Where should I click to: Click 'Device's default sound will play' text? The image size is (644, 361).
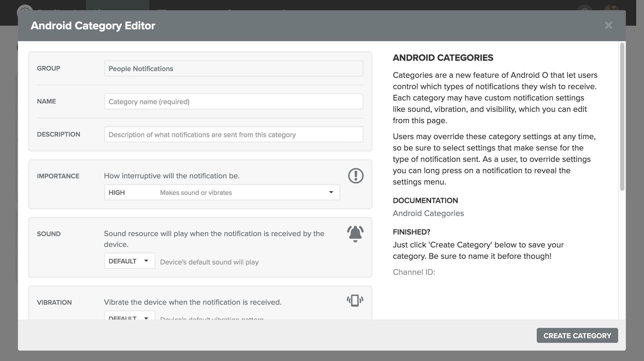click(x=209, y=262)
